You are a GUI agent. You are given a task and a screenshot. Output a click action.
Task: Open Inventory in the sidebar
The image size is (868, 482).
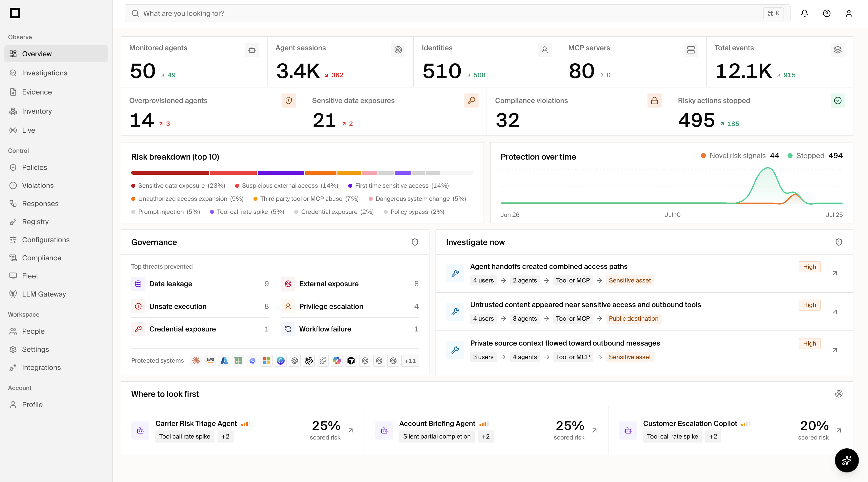[56, 111]
